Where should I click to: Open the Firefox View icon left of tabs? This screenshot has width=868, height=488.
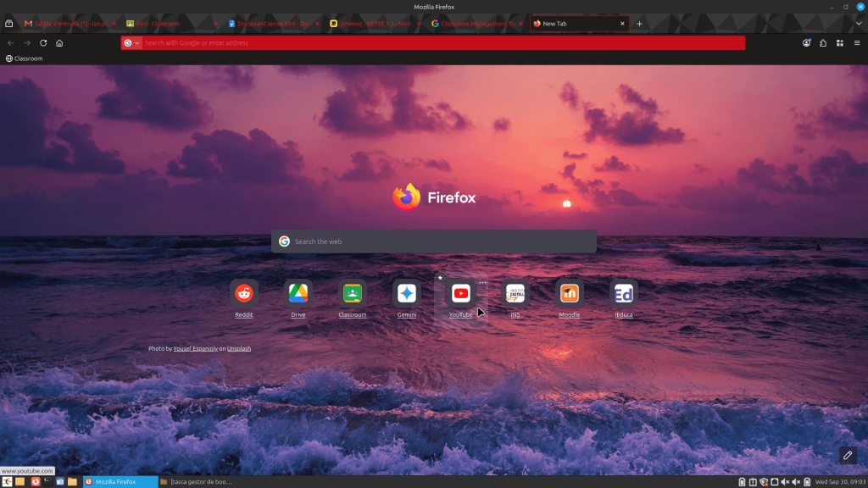(8, 24)
